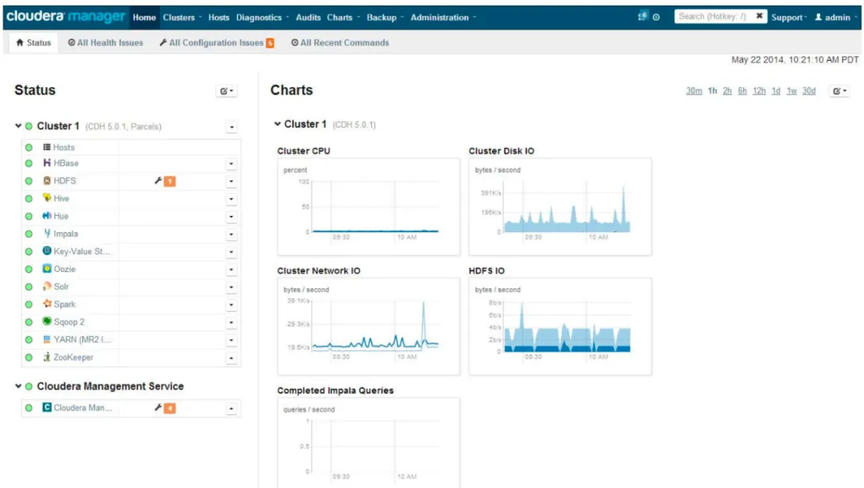The width and height of the screenshot is (864, 488).
Task: Open the admin user menu
Action: tap(835, 17)
